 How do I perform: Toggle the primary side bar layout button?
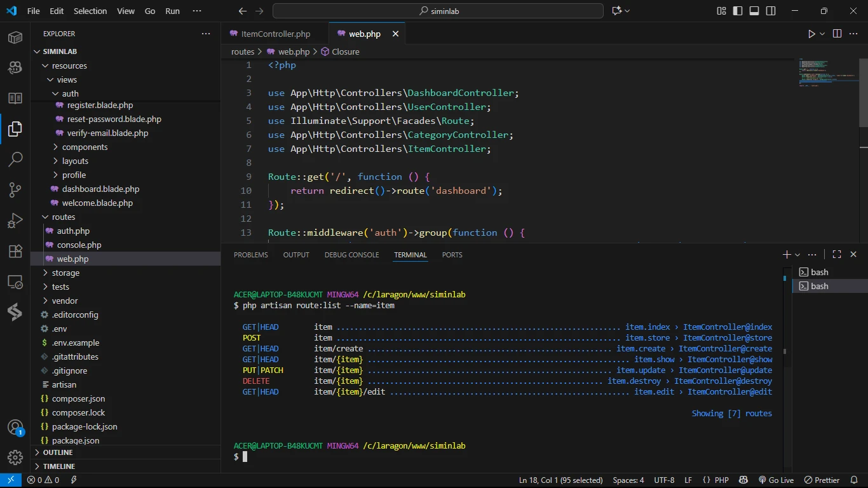(x=738, y=11)
